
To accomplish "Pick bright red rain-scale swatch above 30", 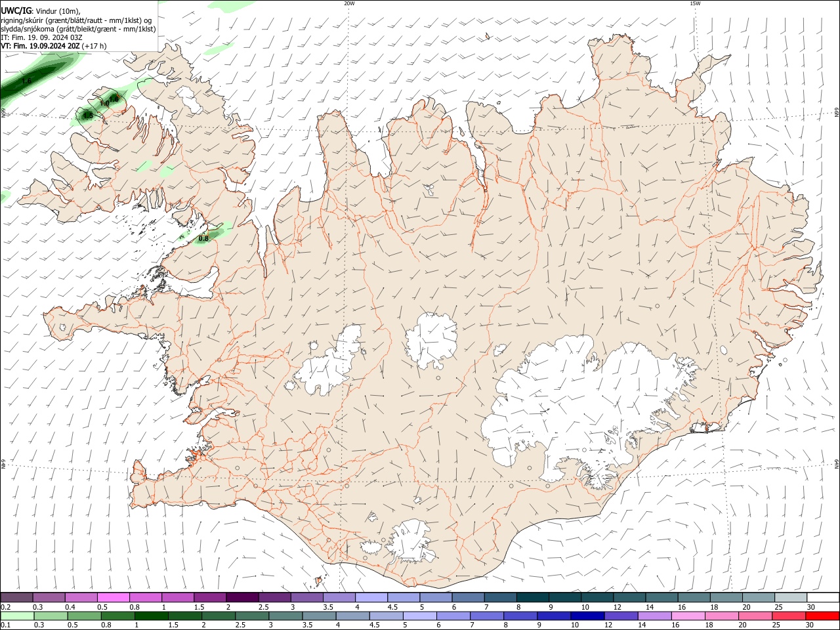I will point(822,616).
